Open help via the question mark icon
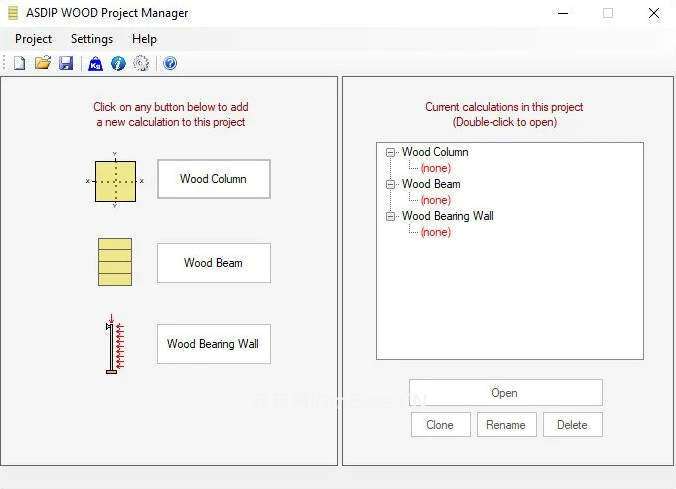The height and width of the screenshot is (489, 676). point(170,64)
